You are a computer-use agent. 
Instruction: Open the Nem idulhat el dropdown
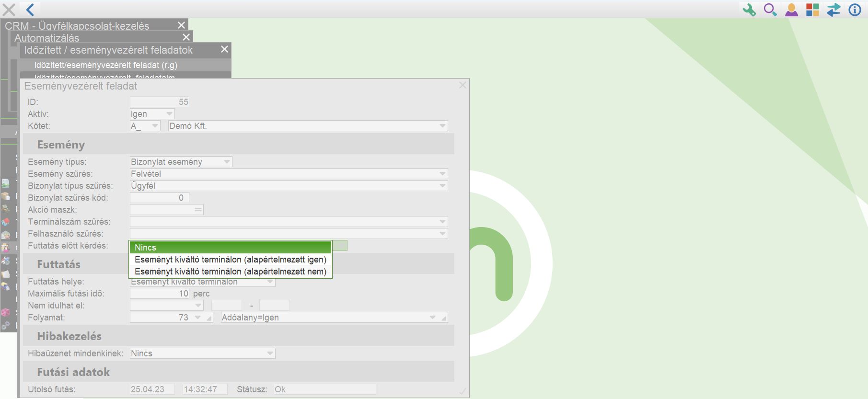(167, 306)
